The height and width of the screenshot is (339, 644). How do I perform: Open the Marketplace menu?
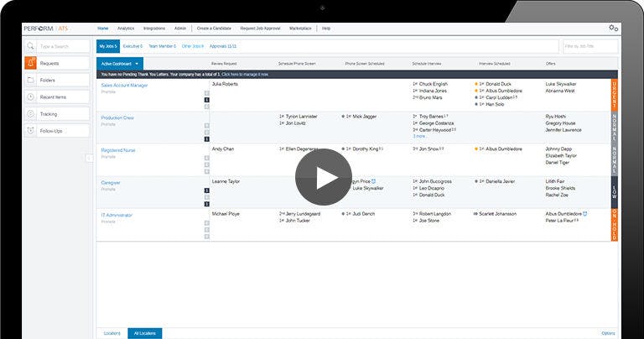[300, 29]
